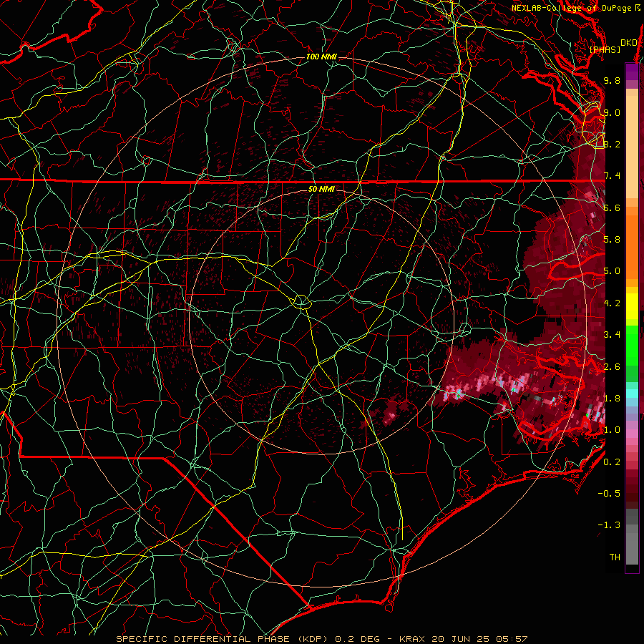Click the 7.4 value on the color scale
The width and height of the screenshot is (644, 644).
[x=612, y=176]
